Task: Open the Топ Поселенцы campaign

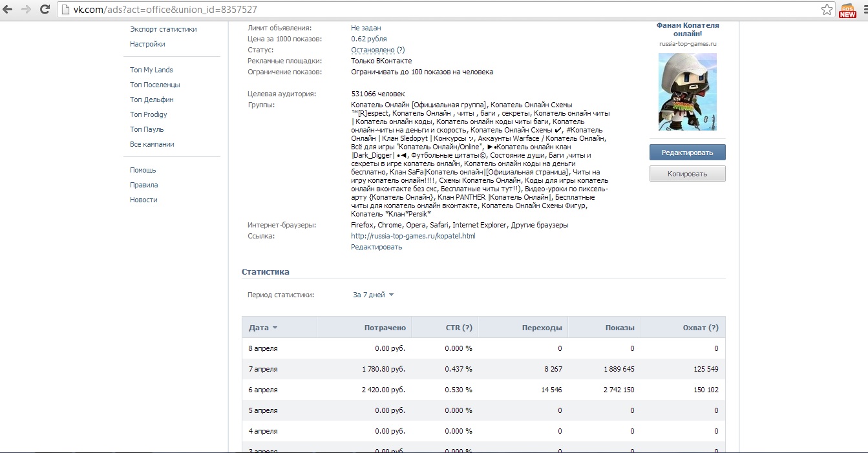Action: tap(155, 85)
